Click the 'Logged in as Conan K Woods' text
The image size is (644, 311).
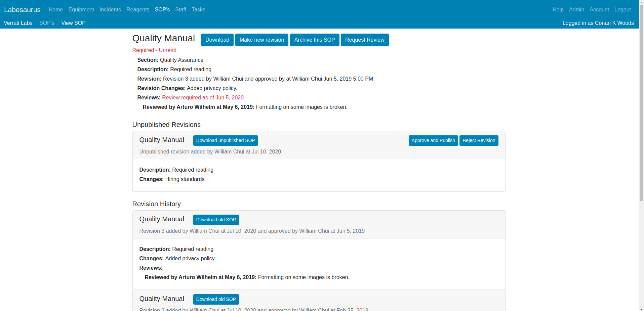(x=598, y=23)
